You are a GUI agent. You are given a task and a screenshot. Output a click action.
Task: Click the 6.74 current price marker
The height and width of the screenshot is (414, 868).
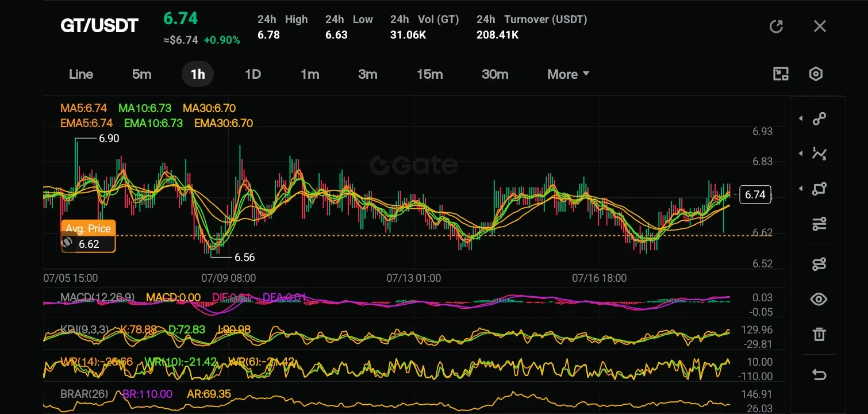pos(755,194)
